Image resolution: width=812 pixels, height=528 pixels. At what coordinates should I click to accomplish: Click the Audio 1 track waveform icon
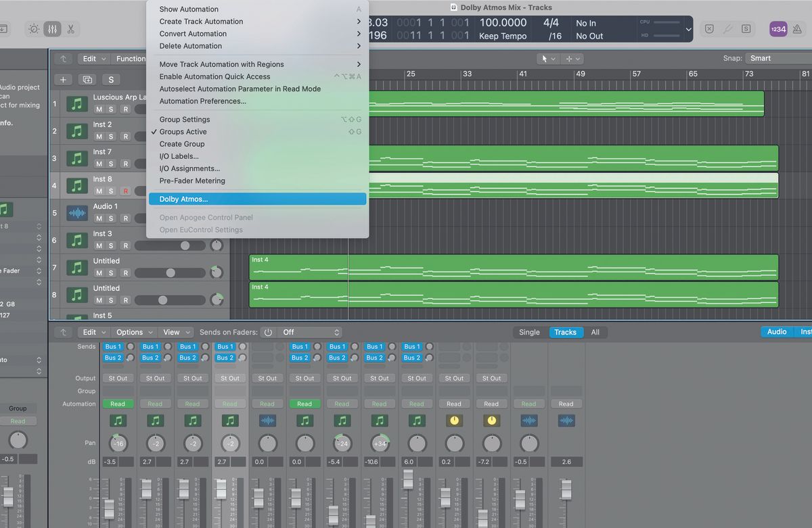click(x=78, y=213)
